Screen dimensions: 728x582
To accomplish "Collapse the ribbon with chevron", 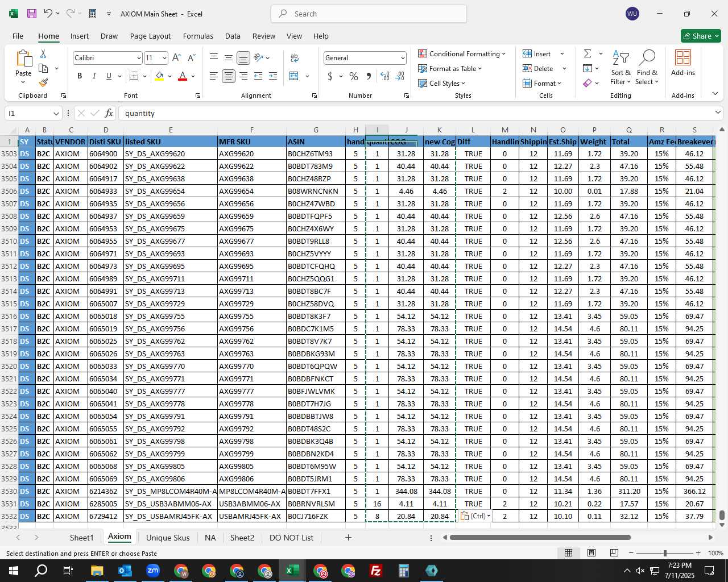I will click(x=715, y=93).
